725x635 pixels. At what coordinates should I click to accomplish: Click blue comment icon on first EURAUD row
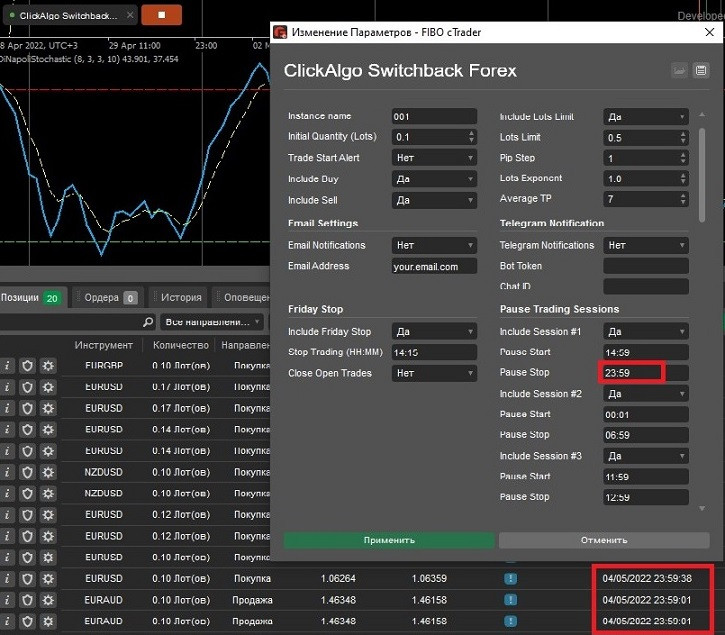tap(510, 600)
